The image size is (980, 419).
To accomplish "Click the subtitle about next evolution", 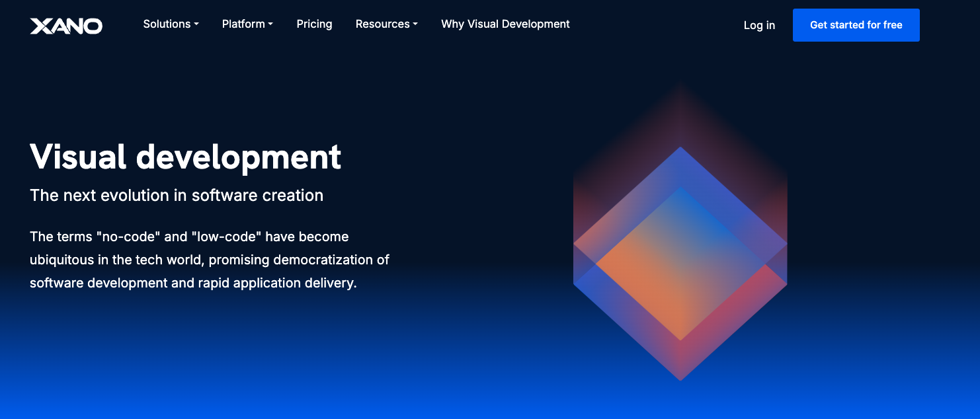I will coord(177,196).
